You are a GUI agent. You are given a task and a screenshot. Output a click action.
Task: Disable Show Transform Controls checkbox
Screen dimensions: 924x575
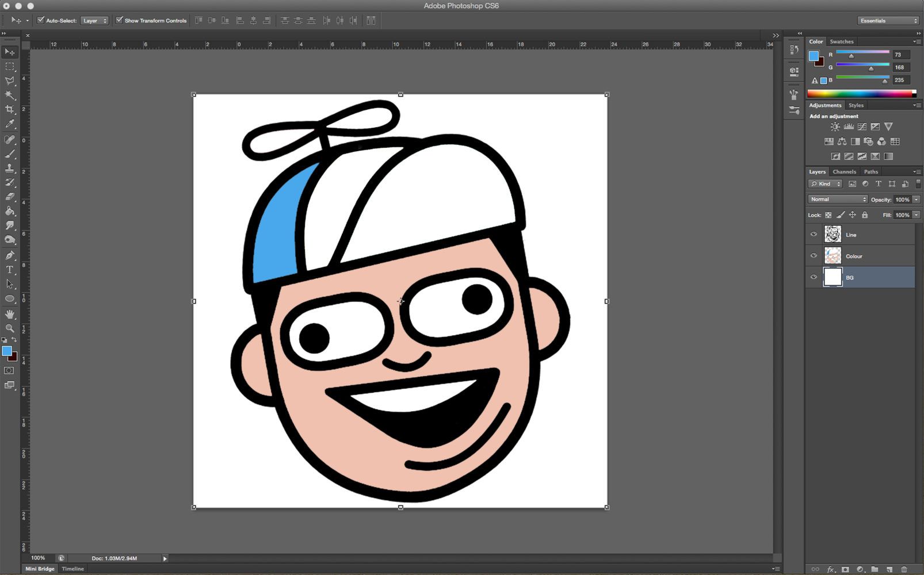[x=119, y=20]
